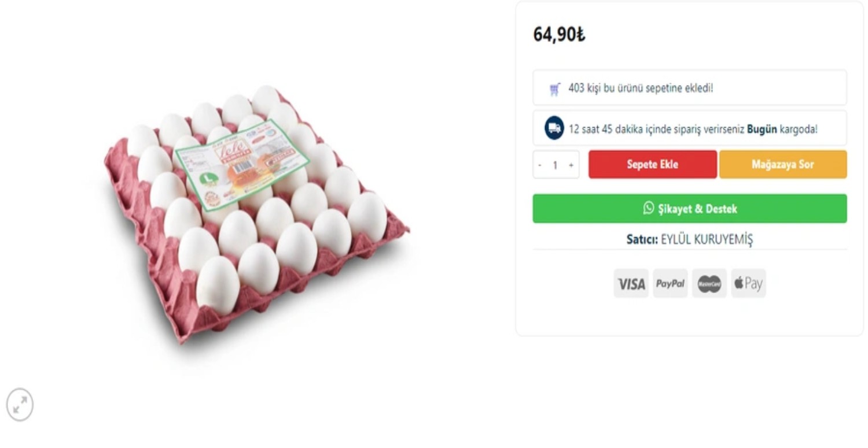Select the VISA payment icon
The image size is (868, 448).
(631, 283)
